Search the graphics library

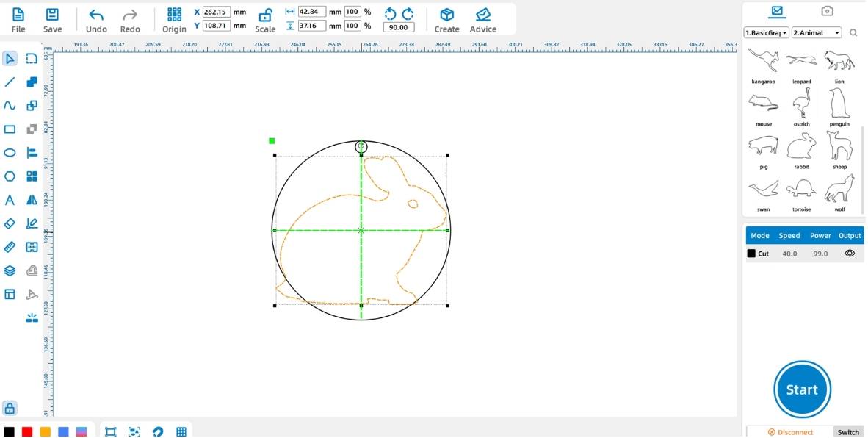[853, 33]
